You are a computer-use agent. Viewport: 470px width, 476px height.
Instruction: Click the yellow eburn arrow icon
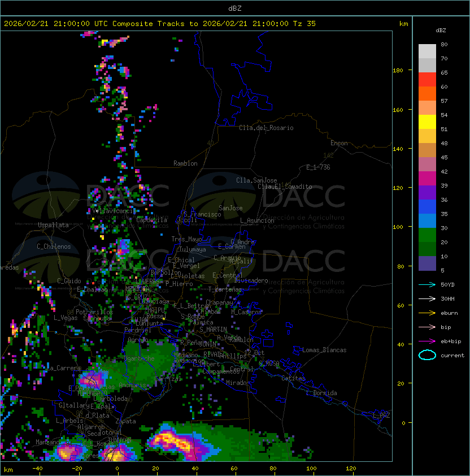pyautogui.click(x=427, y=313)
